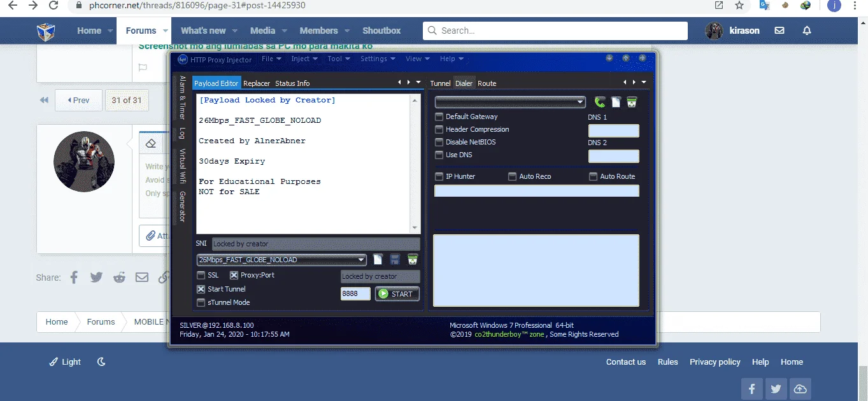Toggle the SSL checkbox

(201, 275)
